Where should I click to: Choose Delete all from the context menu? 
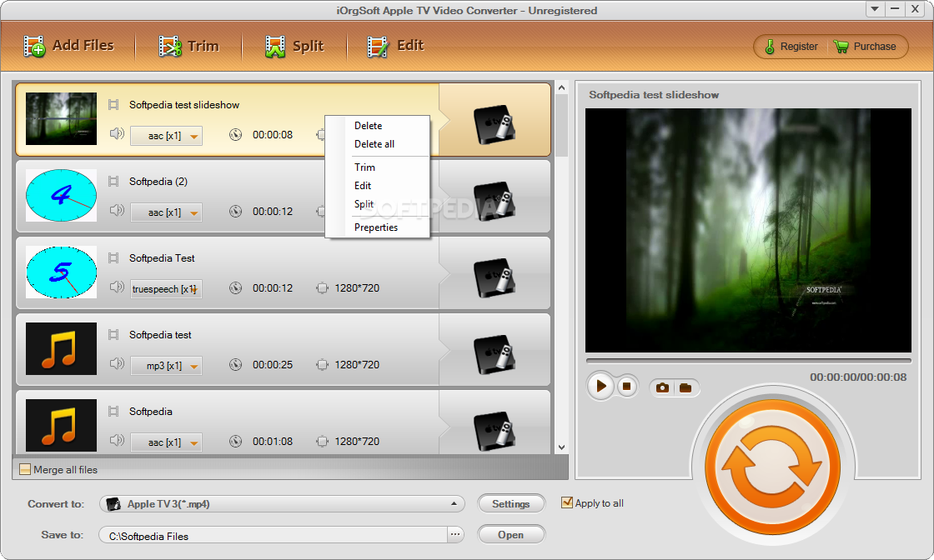tap(374, 144)
